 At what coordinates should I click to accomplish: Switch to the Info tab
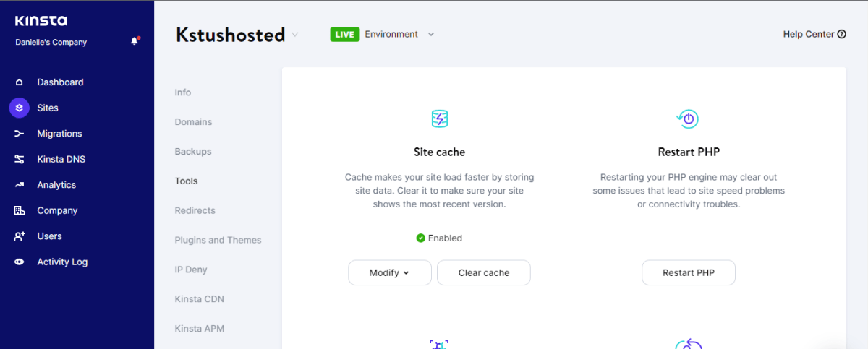coord(183,92)
